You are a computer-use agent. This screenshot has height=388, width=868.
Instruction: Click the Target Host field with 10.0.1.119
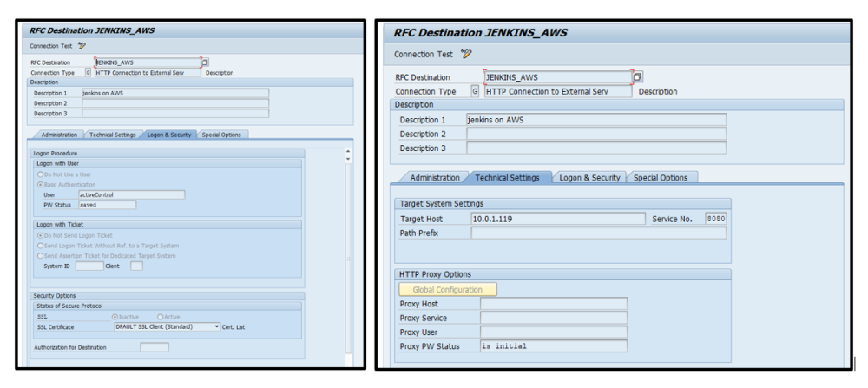click(558, 219)
